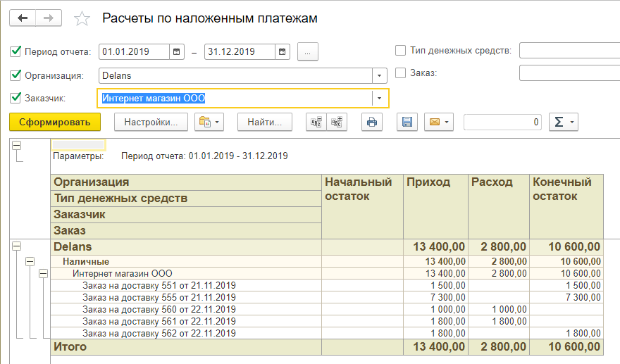Viewport: 620px width, 364px height.
Task: Collapse the Delans organization group
Action: [17, 246]
